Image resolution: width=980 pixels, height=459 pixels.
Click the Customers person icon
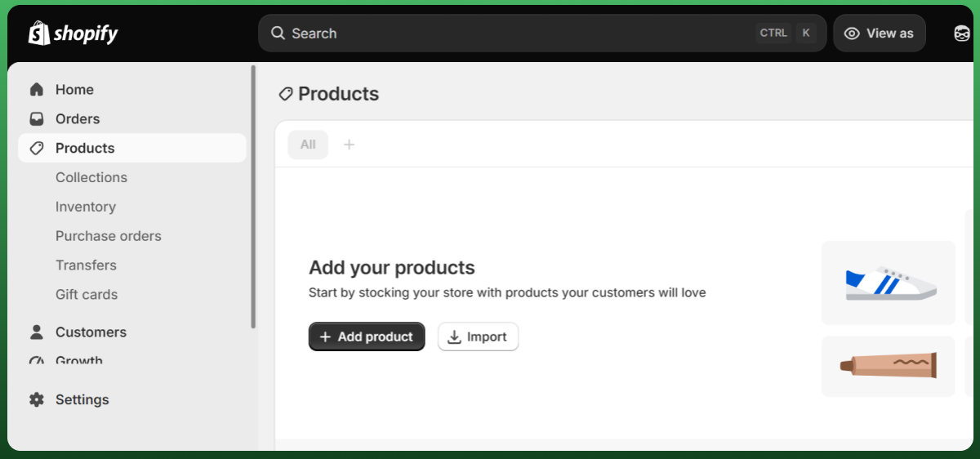[36, 332]
